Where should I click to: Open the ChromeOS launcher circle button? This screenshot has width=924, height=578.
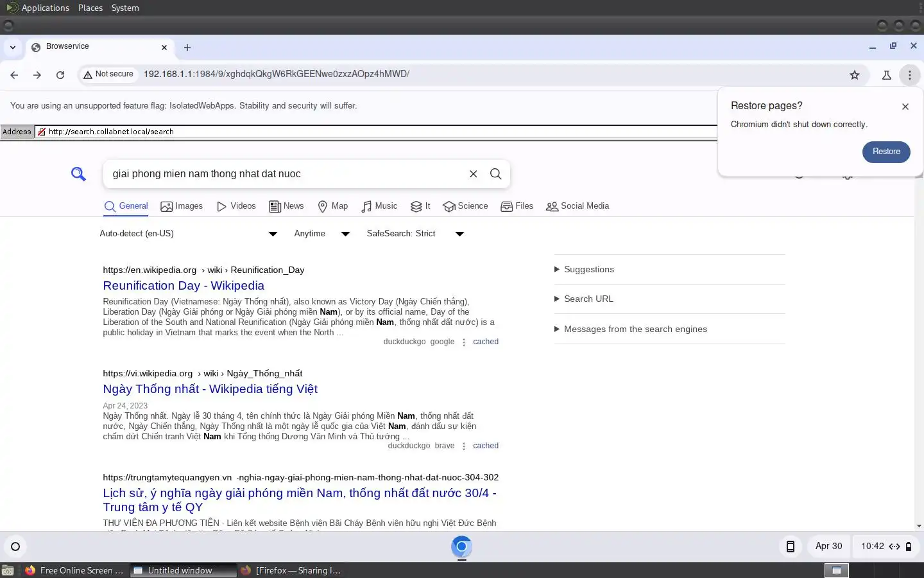pos(15,547)
